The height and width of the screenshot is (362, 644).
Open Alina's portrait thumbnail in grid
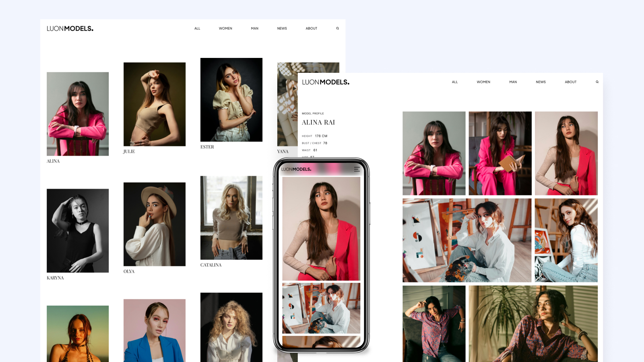[x=78, y=114]
